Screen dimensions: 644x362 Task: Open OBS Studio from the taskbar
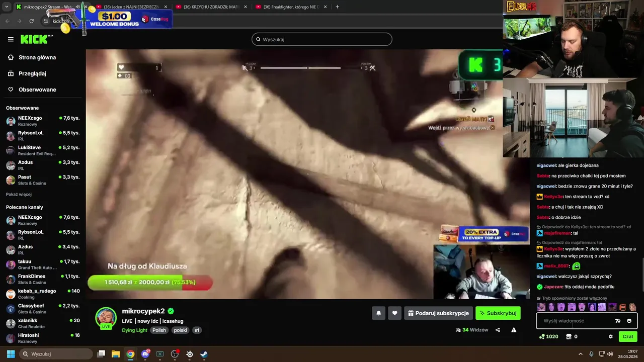coord(175,354)
